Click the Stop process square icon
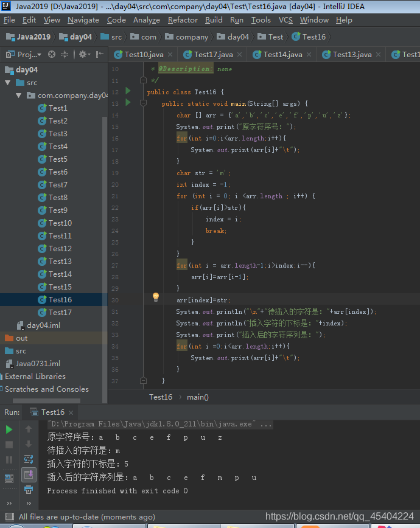This screenshot has height=528, width=420. click(x=9, y=445)
